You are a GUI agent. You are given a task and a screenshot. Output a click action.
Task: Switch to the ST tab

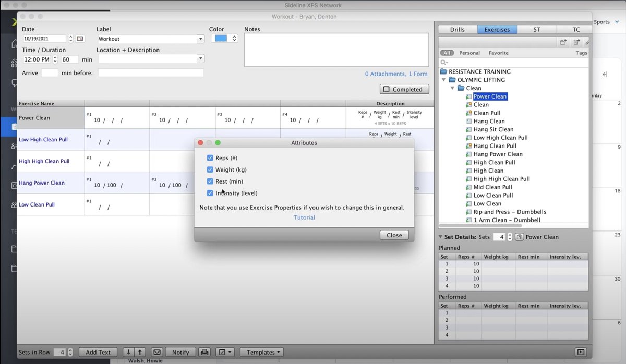[537, 29]
